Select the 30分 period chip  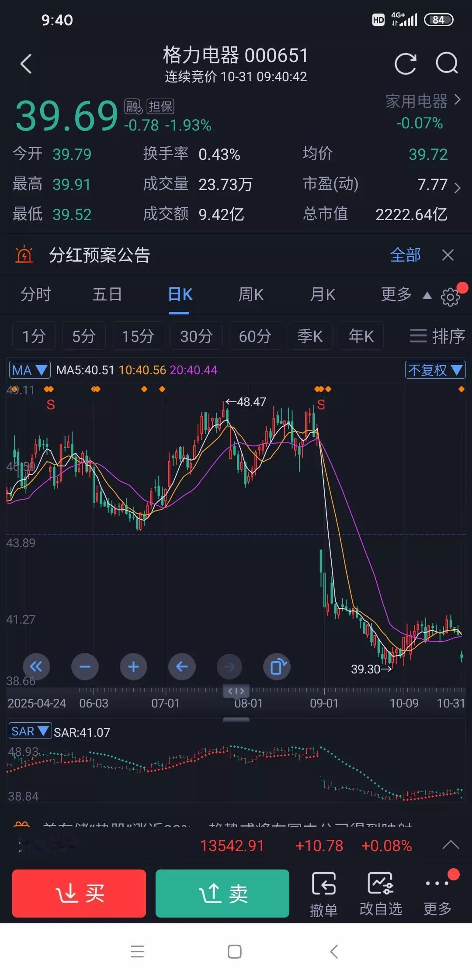[196, 336]
